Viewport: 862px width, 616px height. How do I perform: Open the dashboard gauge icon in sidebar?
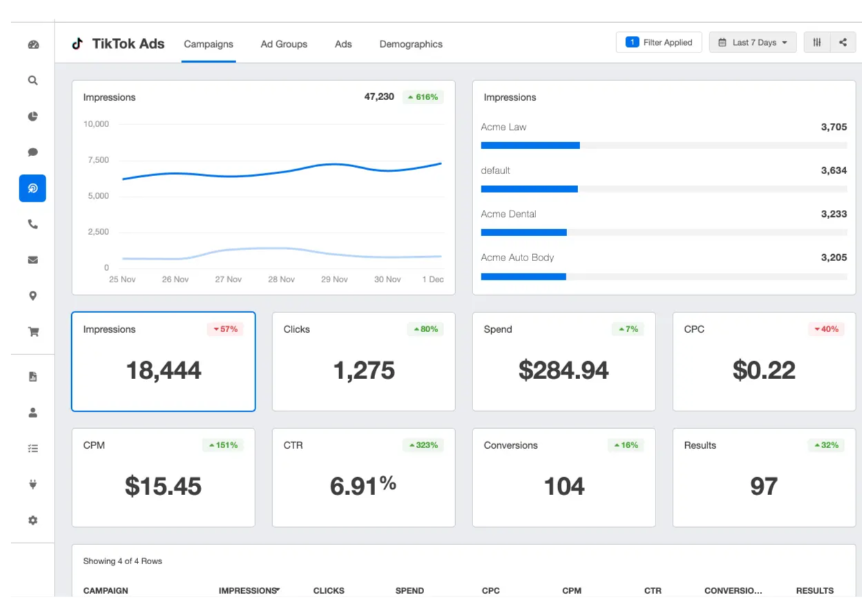click(32, 45)
